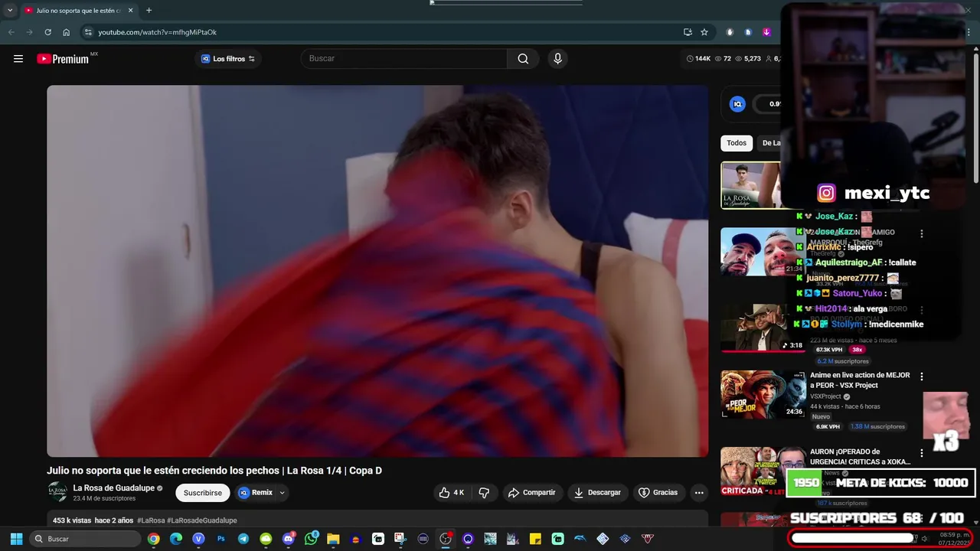The image size is (980, 551).
Task: Click the Remix button
Action: (x=254, y=493)
